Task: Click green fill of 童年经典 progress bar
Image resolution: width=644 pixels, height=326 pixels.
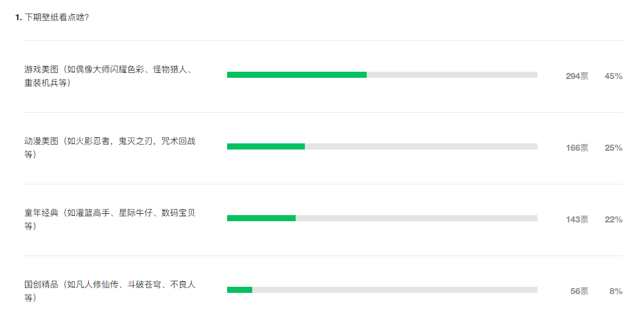Action: (261, 218)
